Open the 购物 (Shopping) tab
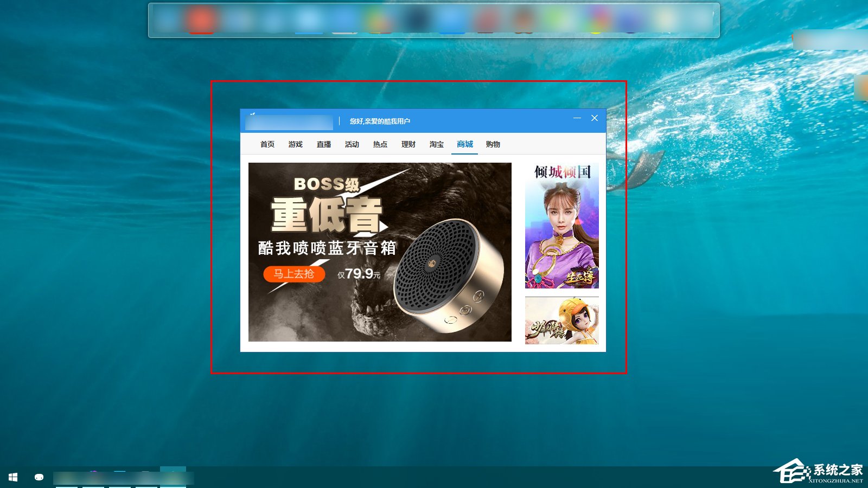 (x=492, y=144)
